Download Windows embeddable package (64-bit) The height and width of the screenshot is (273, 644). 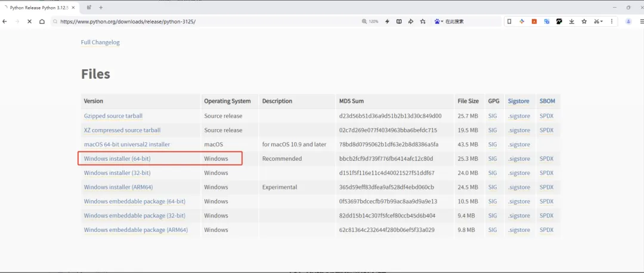[x=135, y=201]
